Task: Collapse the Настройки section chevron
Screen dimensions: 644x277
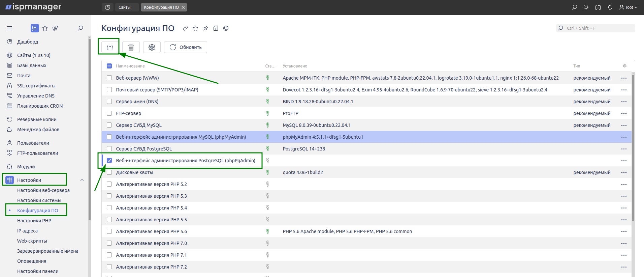Action: click(x=82, y=180)
